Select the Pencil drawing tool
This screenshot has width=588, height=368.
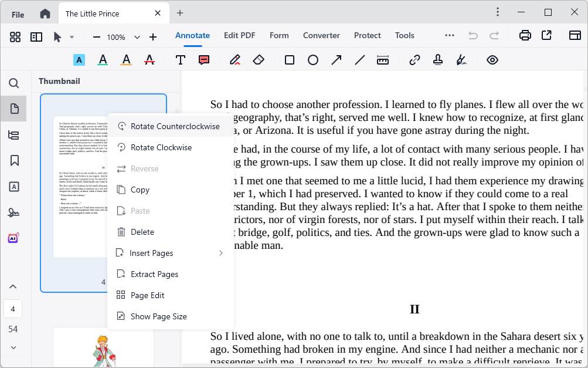pos(234,59)
